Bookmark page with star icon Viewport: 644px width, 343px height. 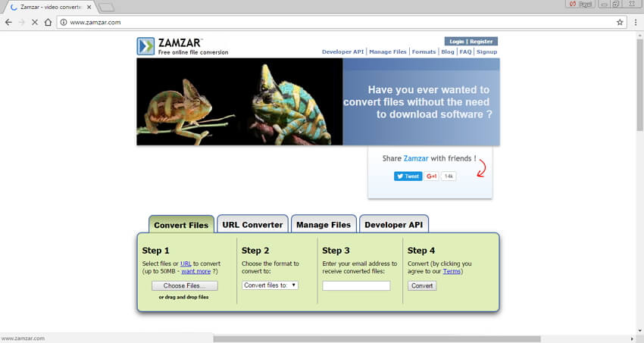point(620,22)
